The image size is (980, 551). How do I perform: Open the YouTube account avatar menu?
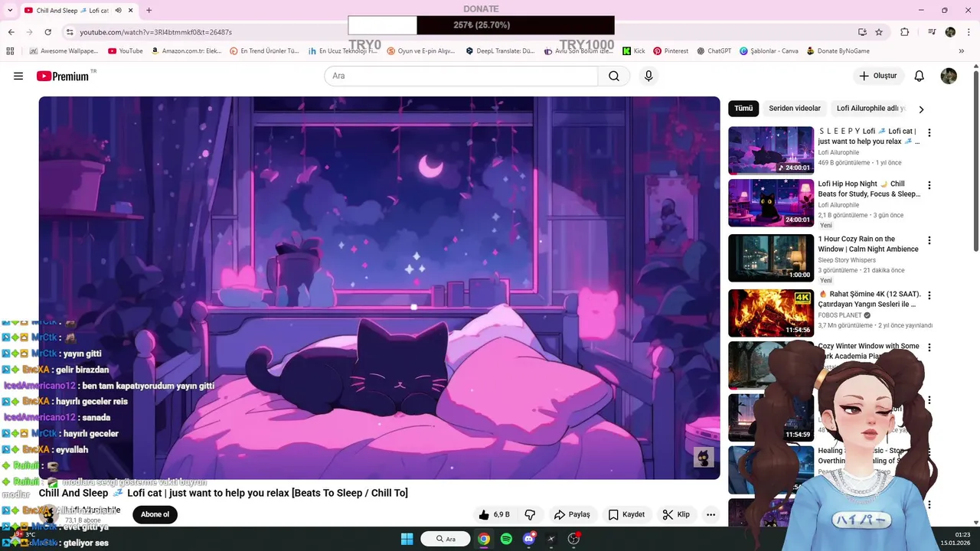949,76
